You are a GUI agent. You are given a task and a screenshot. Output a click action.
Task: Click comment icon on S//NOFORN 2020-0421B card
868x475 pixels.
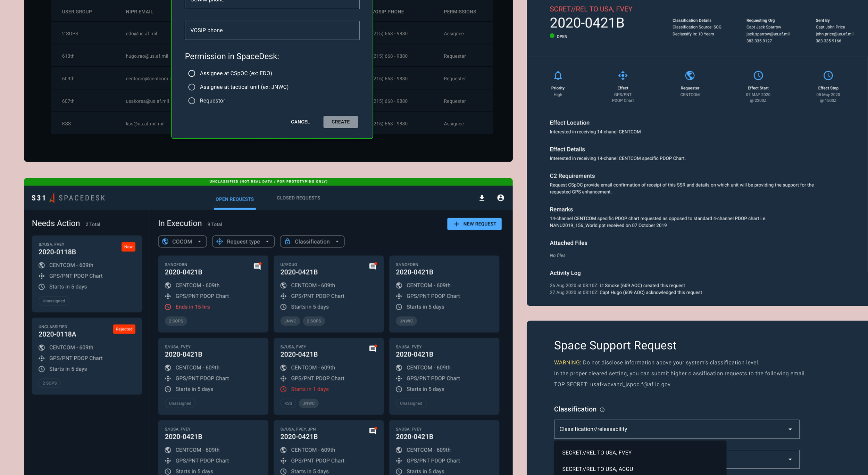(257, 266)
